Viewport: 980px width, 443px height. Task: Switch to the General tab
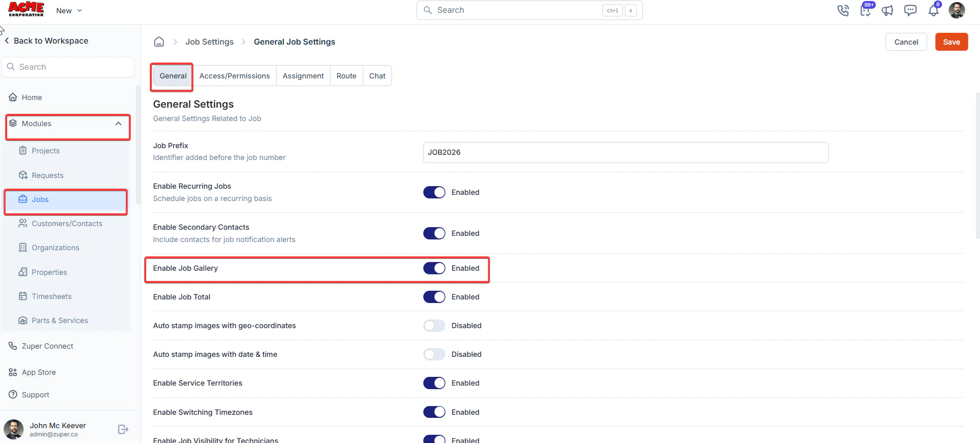[173, 76]
